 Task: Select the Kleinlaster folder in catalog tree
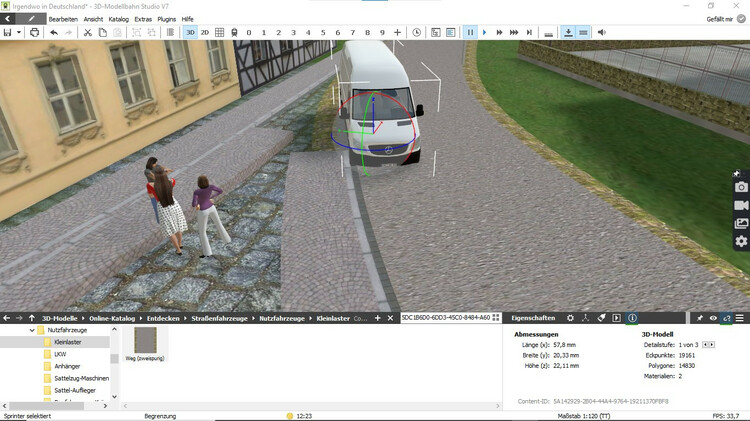point(68,342)
